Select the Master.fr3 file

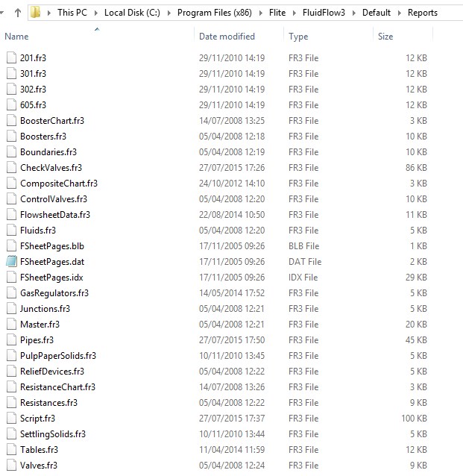click(x=40, y=325)
